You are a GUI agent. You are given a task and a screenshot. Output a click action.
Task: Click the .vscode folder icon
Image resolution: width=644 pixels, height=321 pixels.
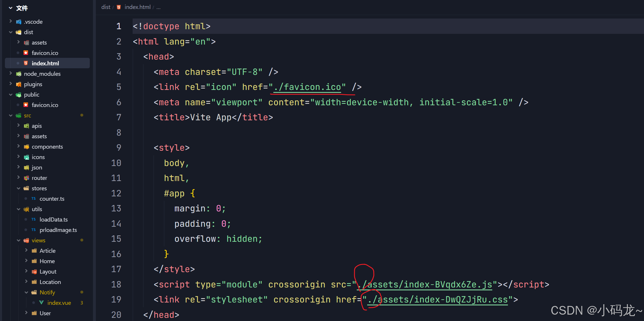coord(19,22)
